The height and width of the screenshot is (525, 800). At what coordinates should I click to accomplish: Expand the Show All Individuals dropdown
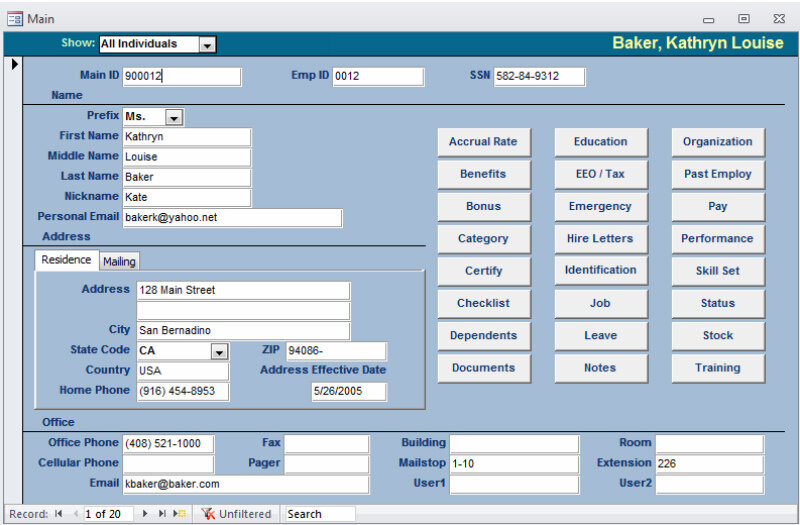[206, 44]
